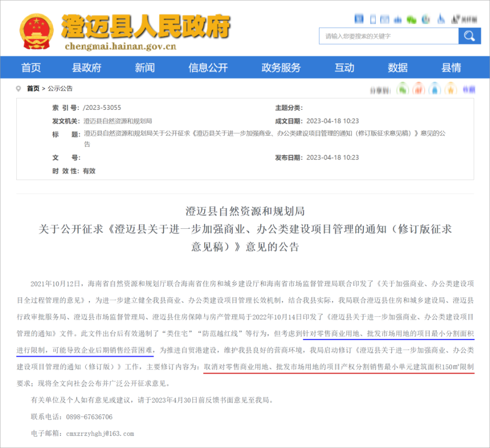Click the validity status 有效
The height and width of the screenshot is (448, 490).
point(89,171)
